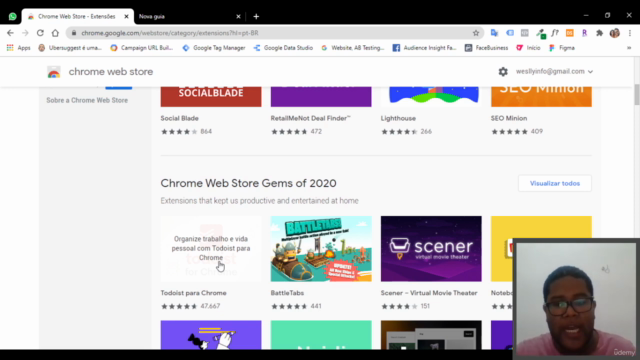Open Audience Insight bookmark
Viewport: 640px width, 360px height.
(424, 48)
